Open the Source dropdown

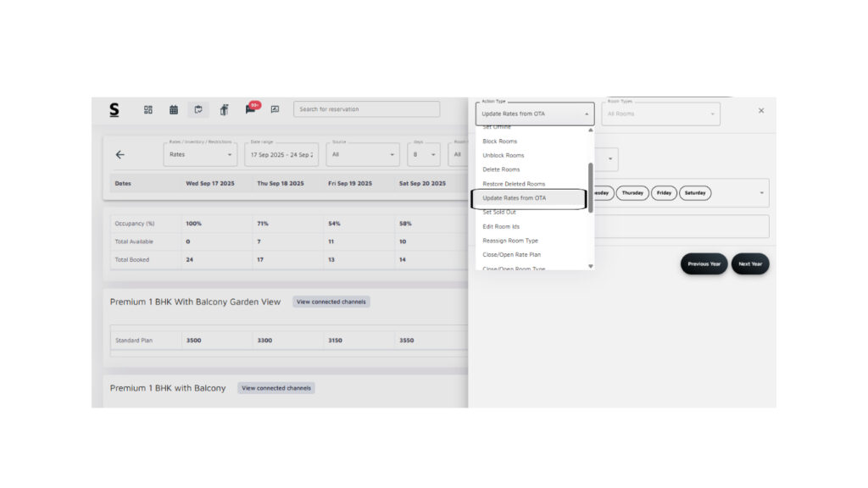coord(362,155)
